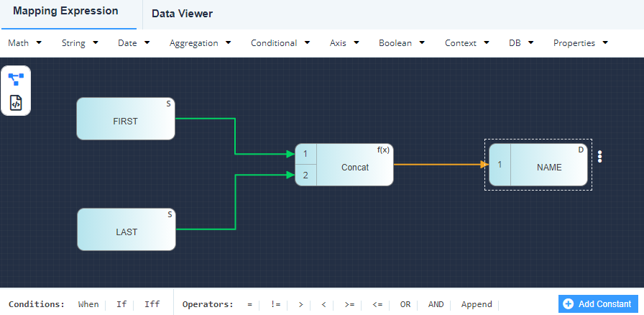Insert the Iff condition

tap(152, 304)
